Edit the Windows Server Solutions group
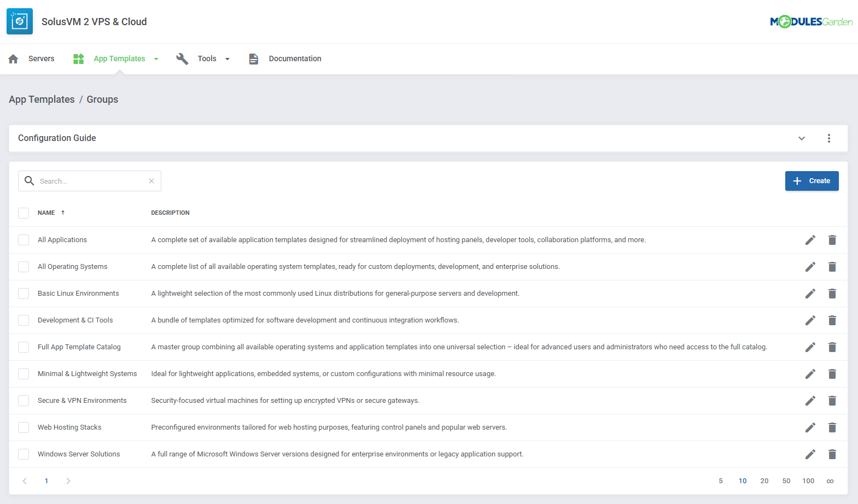Image resolution: width=858 pixels, height=504 pixels. pos(810,454)
